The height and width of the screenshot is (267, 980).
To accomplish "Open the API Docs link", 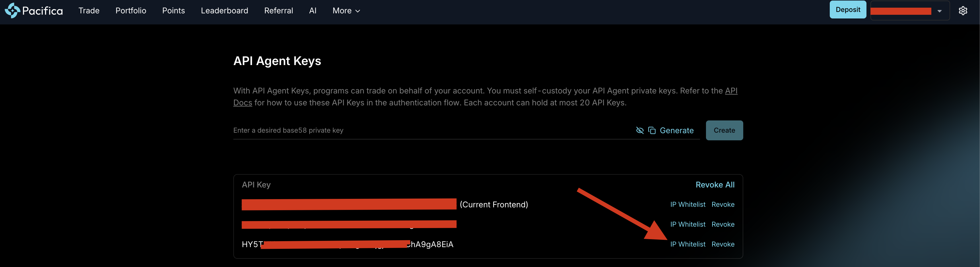I will click(731, 91).
